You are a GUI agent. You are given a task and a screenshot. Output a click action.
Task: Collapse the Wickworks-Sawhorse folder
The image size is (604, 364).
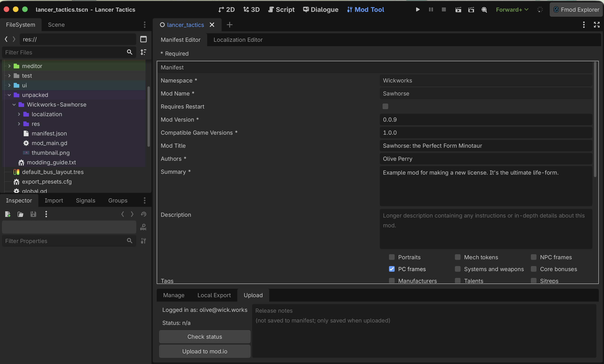14,105
